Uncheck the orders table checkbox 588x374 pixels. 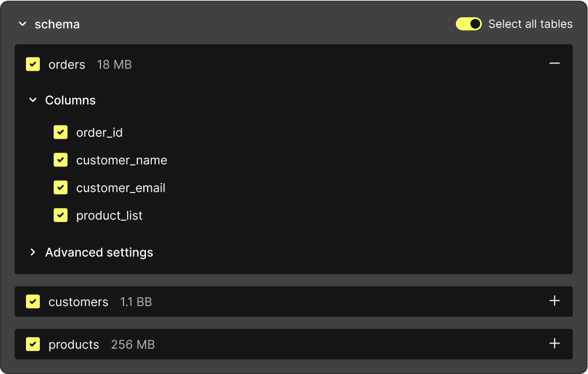click(x=33, y=65)
